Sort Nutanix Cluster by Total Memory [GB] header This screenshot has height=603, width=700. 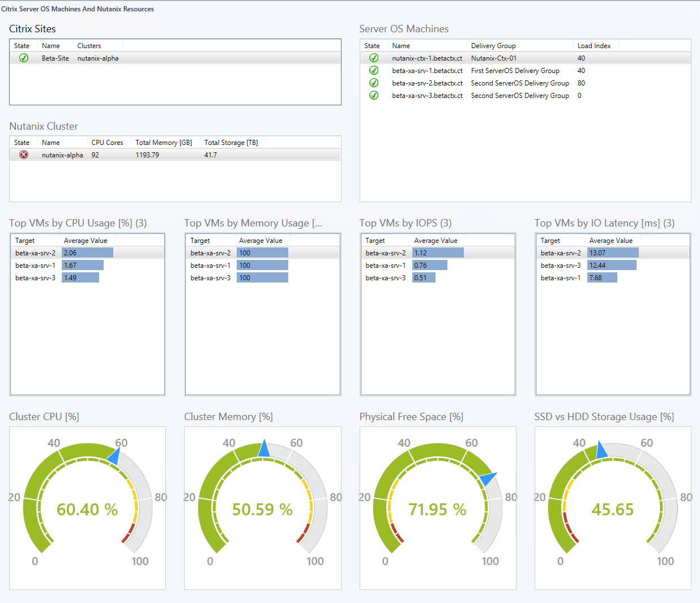(x=164, y=143)
